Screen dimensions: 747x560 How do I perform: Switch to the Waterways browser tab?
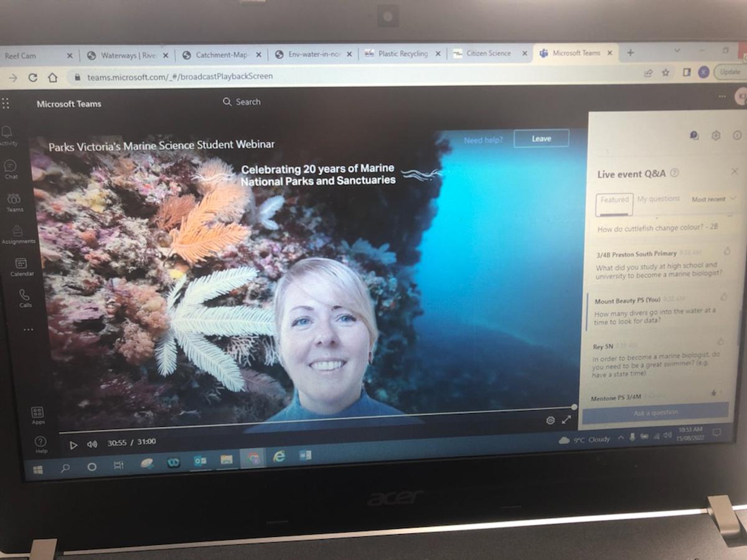pyautogui.click(x=127, y=55)
